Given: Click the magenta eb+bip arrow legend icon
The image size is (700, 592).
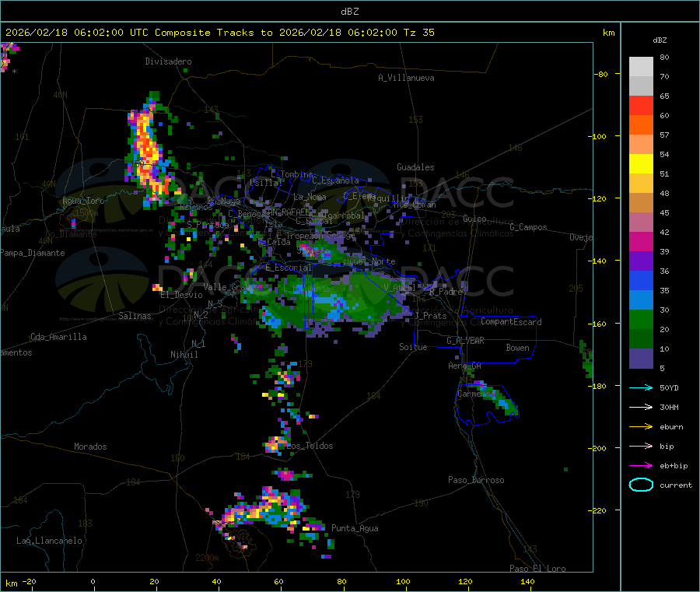Looking at the screenshot, I should coord(641,466).
